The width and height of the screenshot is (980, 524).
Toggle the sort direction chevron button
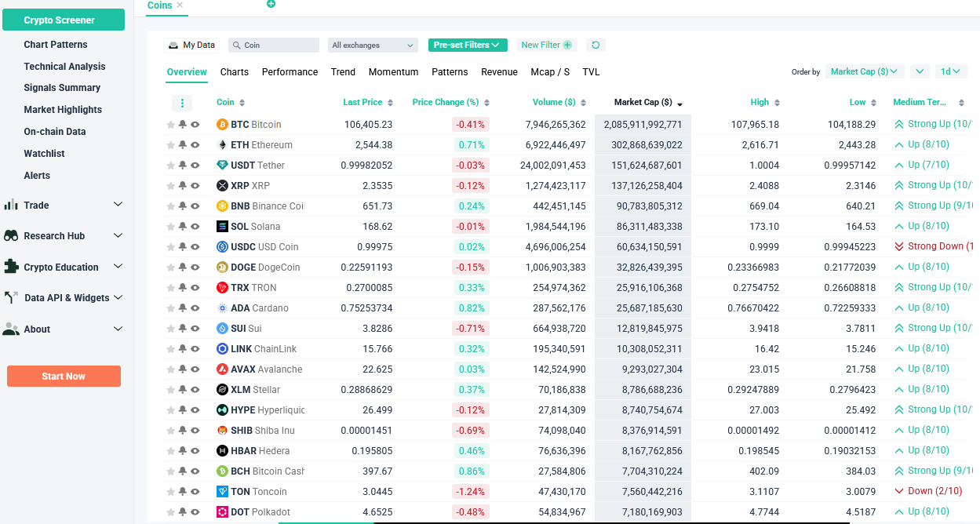pyautogui.click(x=920, y=71)
